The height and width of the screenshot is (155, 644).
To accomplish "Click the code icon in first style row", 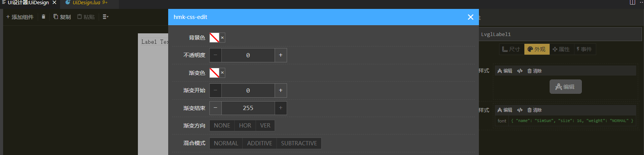I will (520, 71).
